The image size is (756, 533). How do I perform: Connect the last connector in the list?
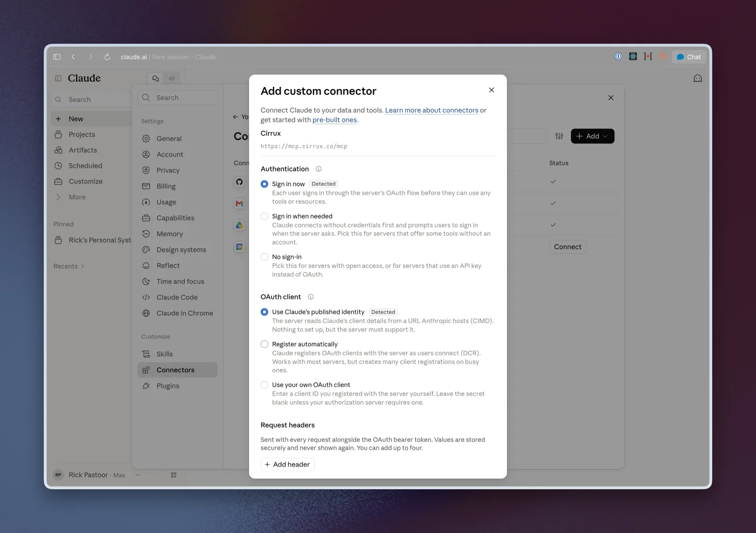click(x=567, y=247)
